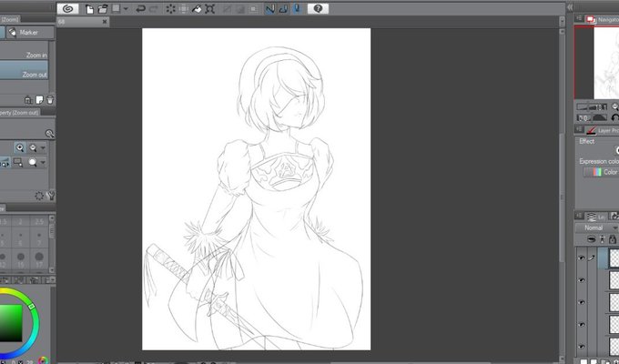The image size is (619, 364).
Task: Toggle Clip at layer below icon
Action: point(591,239)
